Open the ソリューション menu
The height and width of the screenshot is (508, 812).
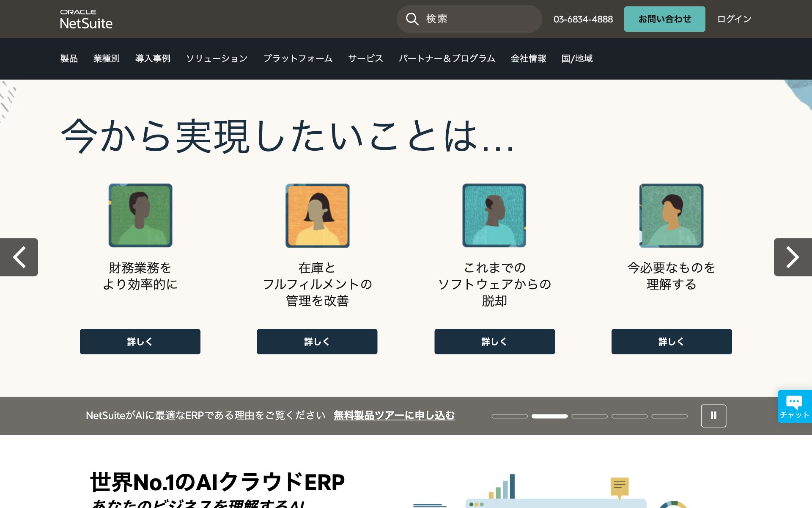tap(217, 58)
